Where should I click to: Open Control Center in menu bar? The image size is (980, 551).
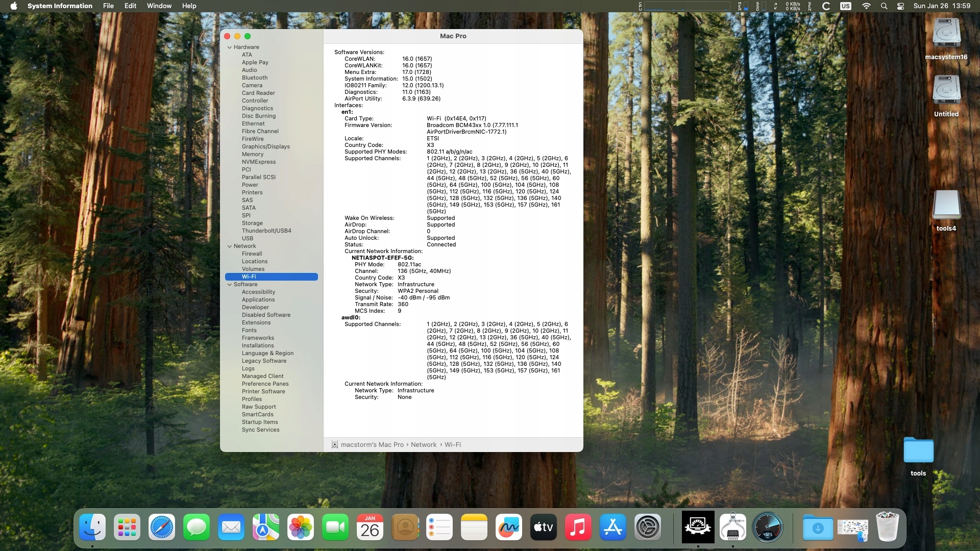click(900, 6)
